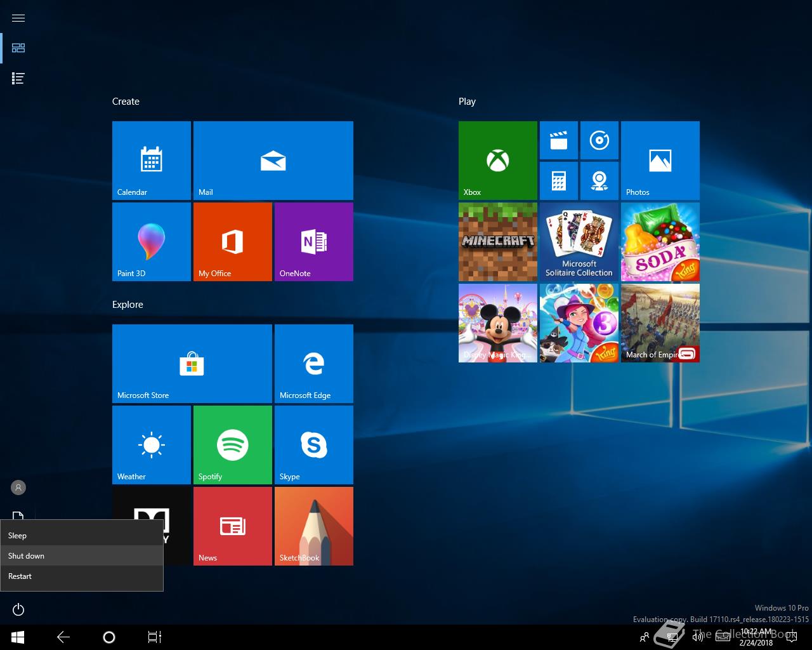Open the user account icon
Image resolution: width=812 pixels, height=650 pixels.
[x=18, y=487]
